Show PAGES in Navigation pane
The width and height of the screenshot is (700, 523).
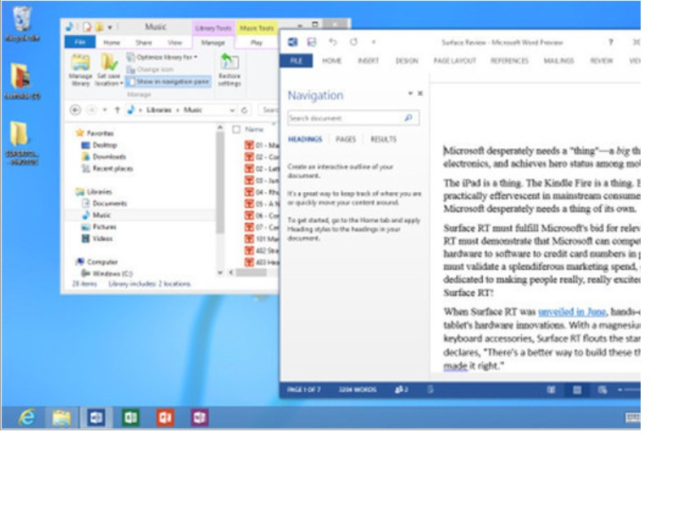[x=346, y=139]
